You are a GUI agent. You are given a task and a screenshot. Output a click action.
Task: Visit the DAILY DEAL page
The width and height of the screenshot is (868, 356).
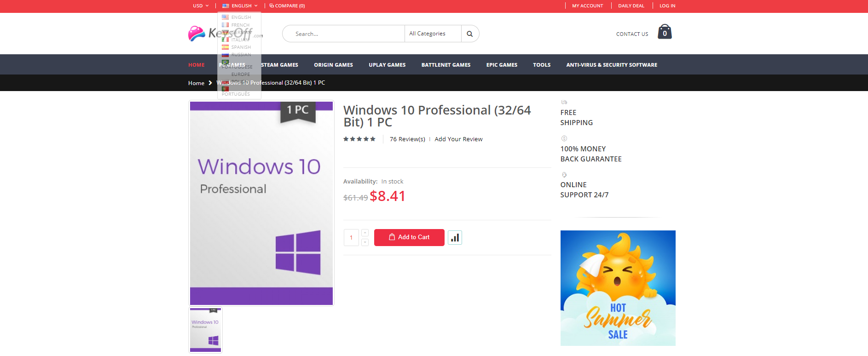[631, 6]
